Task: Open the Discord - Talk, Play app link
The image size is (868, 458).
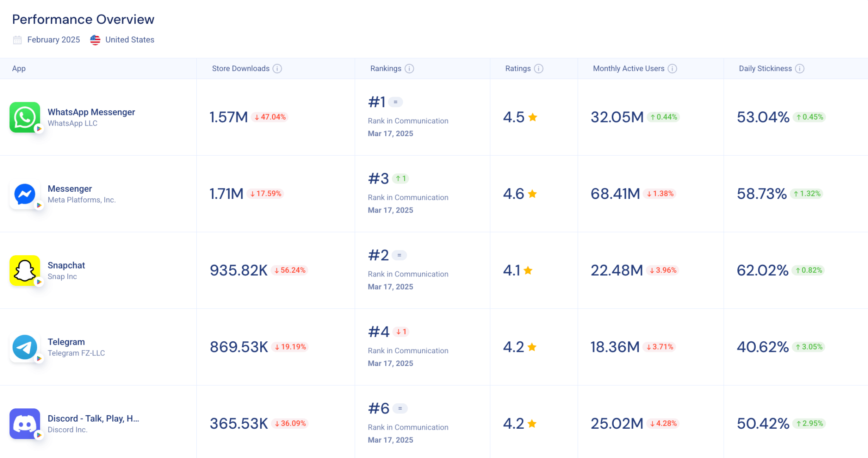Action: (x=94, y=419)
